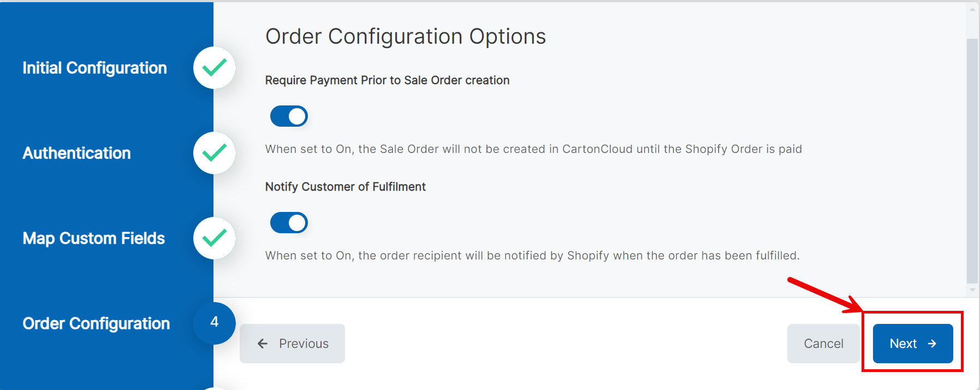Cancel the configuration wizard
This screenshot has height=390, width=980.
click(823, 344)
